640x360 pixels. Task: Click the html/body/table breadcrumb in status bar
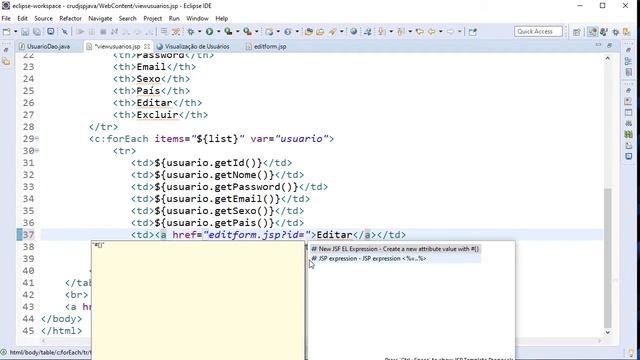pos(50,352)
